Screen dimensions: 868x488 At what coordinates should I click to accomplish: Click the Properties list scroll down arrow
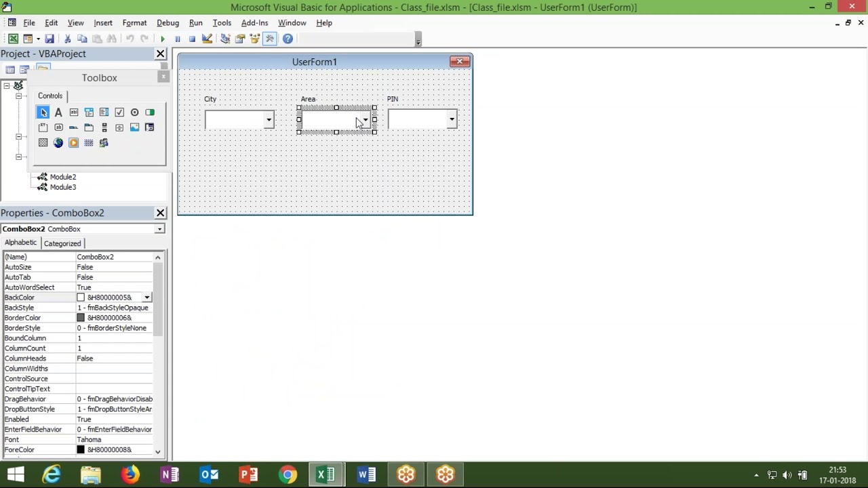[158, 451]
